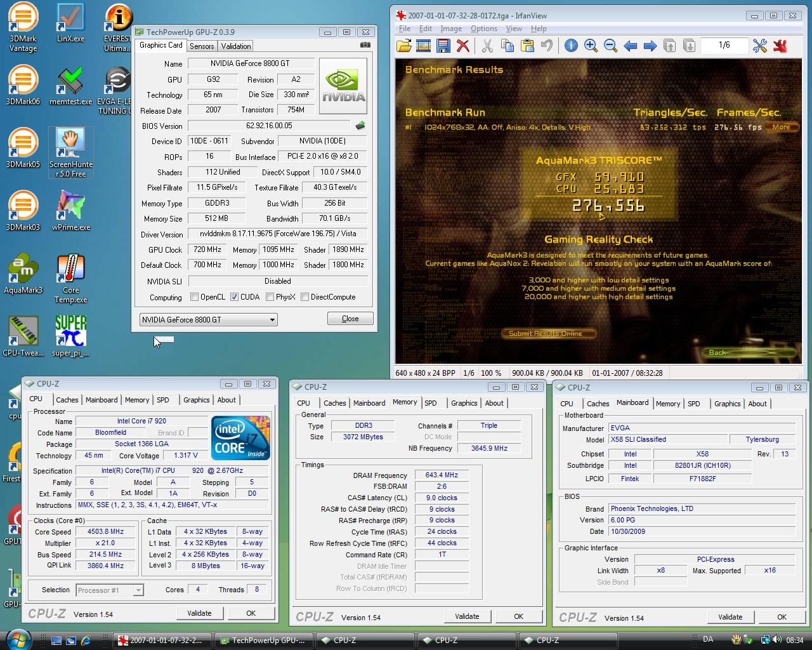Viewport: 812px width, 650px height.
Task: Click Validate in the left CPU-Z window
Action: pyautogui.click(x=199, y=613)
